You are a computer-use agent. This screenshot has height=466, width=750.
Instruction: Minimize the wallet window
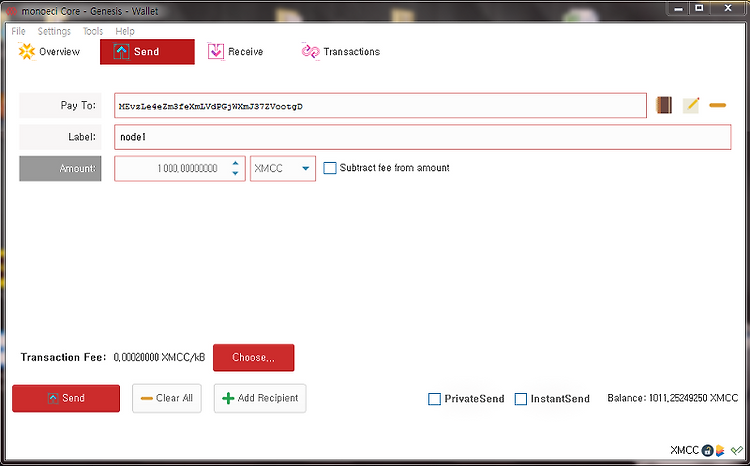tap(678, 8)
